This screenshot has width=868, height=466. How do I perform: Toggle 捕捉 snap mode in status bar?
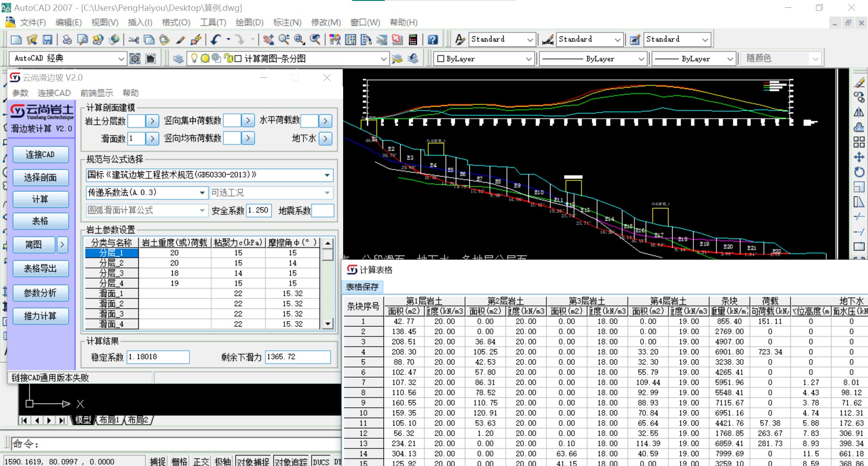[158, 461]
